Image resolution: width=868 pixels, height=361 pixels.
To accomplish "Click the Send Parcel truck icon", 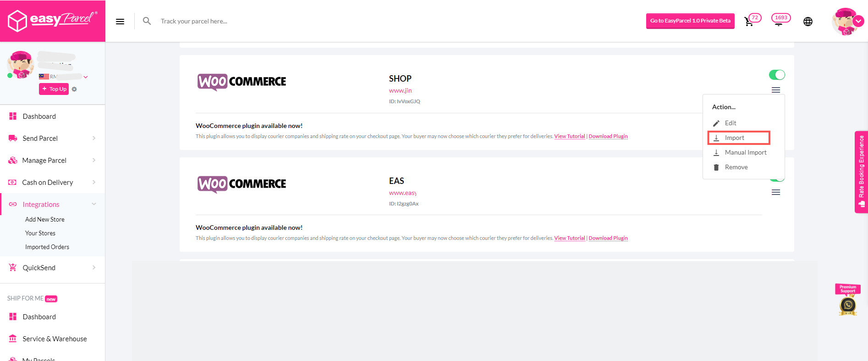I will pyautogui.click(x=13, y=138).
